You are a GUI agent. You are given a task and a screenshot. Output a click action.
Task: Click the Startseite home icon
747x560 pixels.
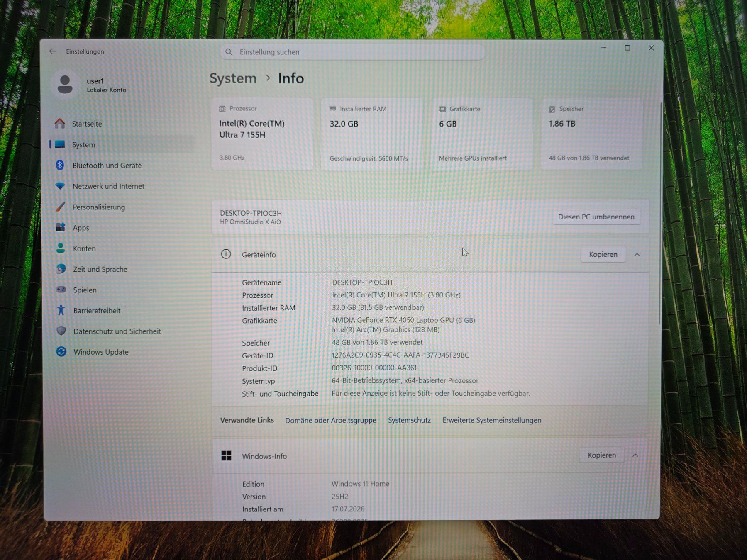click(60, 124)
